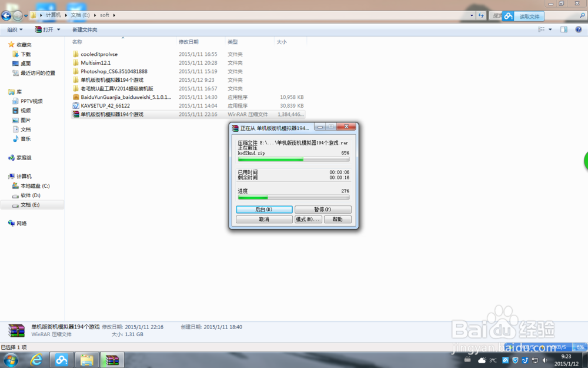Click 库 in the navigation pane
588x368 pixels.
click(19, 92)
